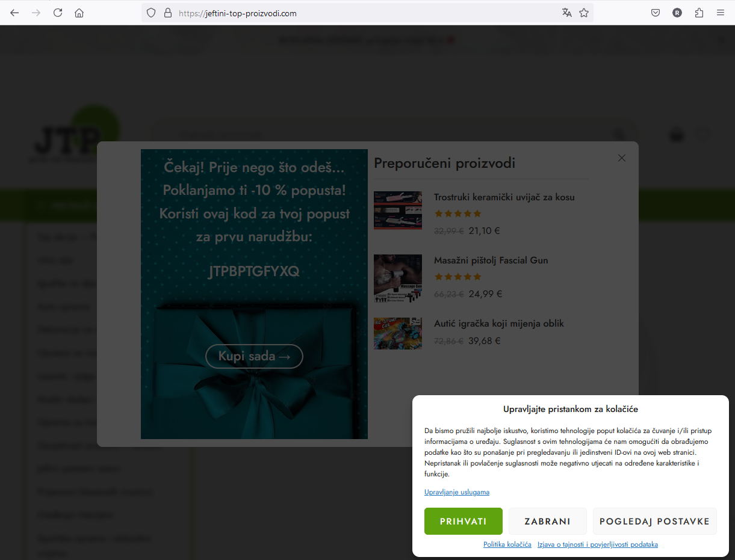Select the discount code JTPBPTGFYXQ
Viewport: 735px width, 560px height.
(x=254, y=271)
